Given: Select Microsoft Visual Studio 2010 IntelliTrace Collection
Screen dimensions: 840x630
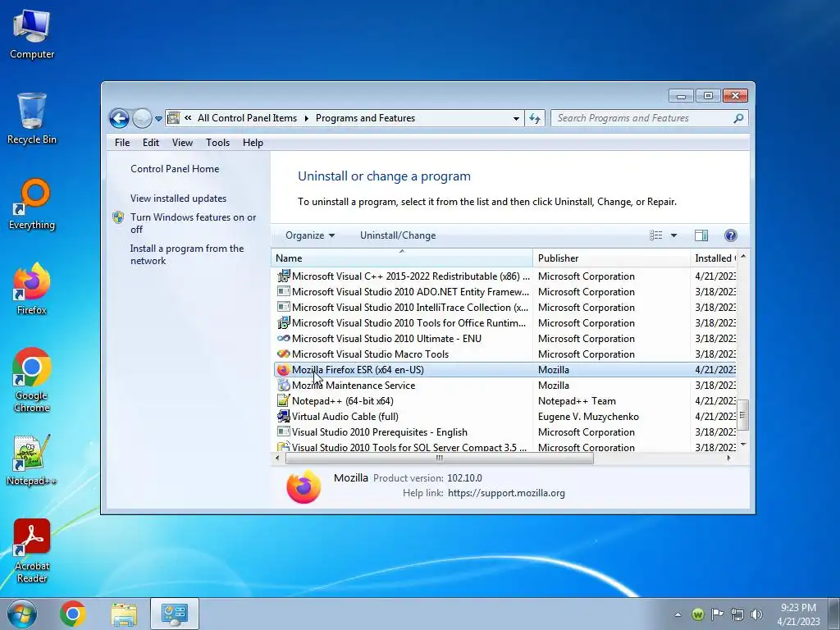Looking at the screenshot, I should pyautogui.click(x=410, y=308).
